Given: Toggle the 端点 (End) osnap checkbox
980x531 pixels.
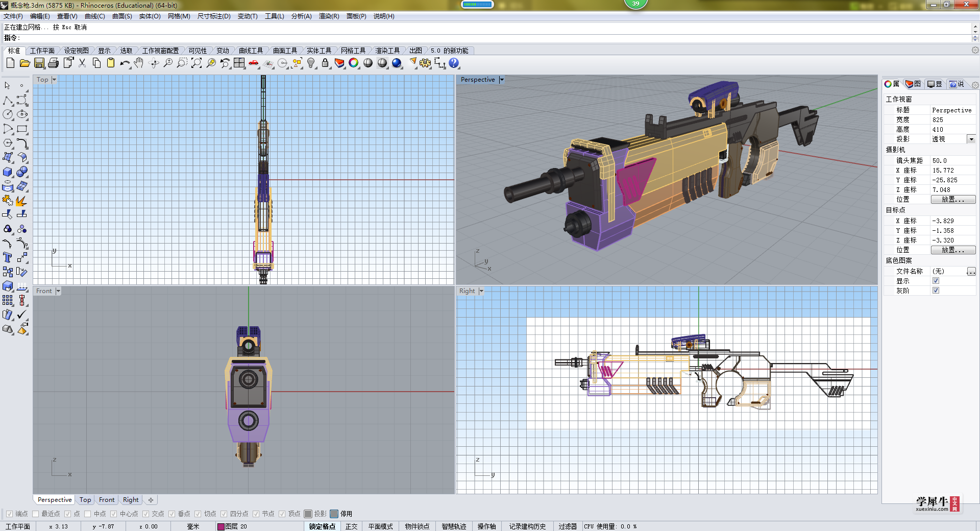Looking at the screenshot, I should pos(9,514).
